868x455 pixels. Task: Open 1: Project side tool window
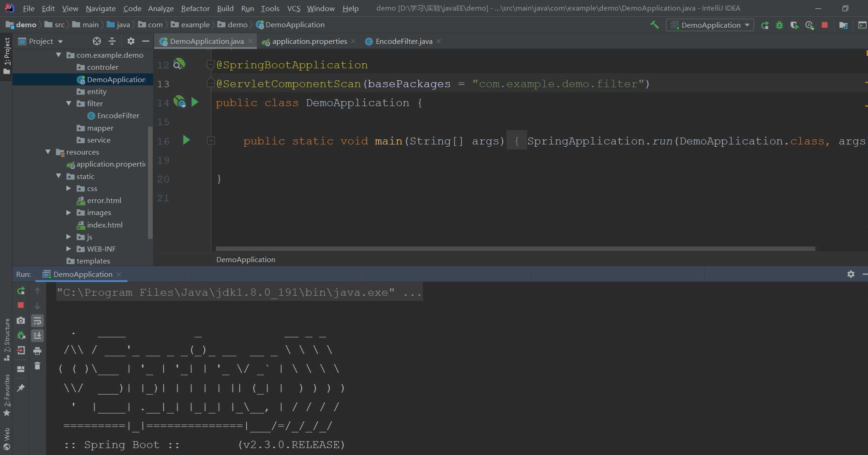(x=6, y=55)
